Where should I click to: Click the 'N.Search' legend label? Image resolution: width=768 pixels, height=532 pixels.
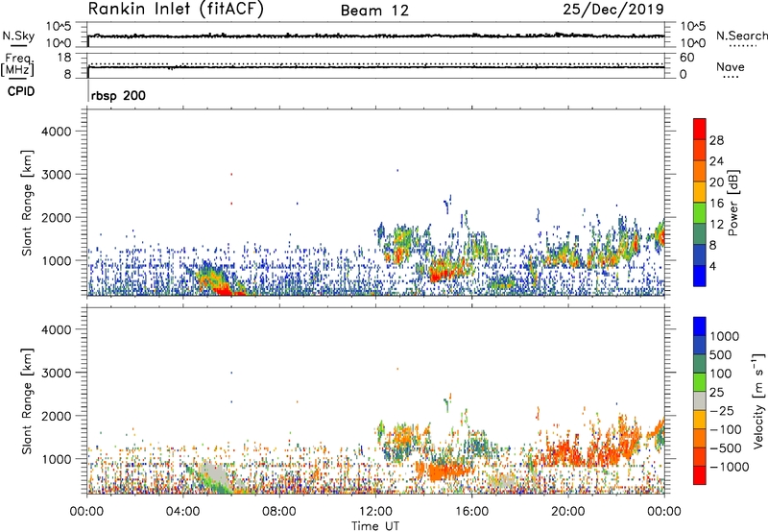[741, 36]
